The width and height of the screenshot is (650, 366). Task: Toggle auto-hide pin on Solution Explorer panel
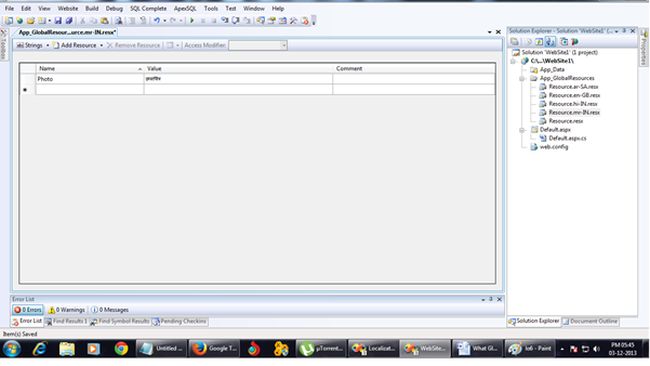click(x=624, y=31)
